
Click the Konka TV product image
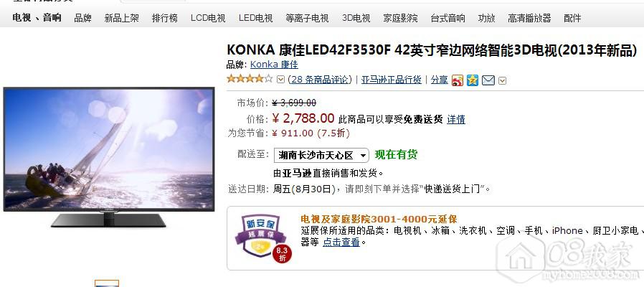[109, 156]
